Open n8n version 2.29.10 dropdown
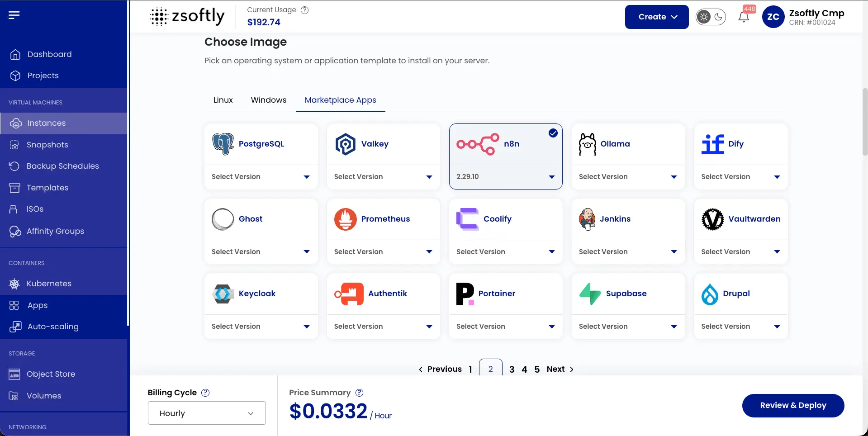The height and width of the screenshot is (436, 868). (x=506, y=177)
